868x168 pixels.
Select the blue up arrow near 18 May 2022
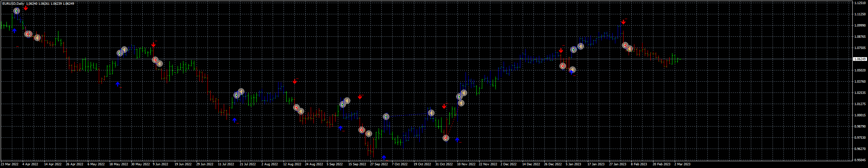pyautogui.click(x=117, y=84)
